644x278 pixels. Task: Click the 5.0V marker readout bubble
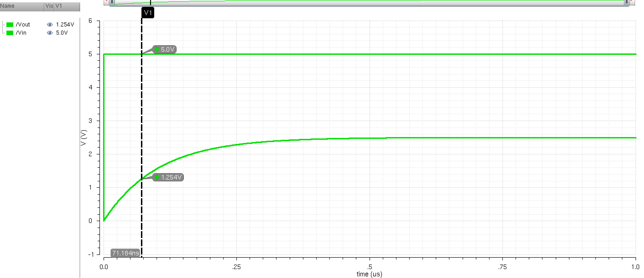(165, 50)
